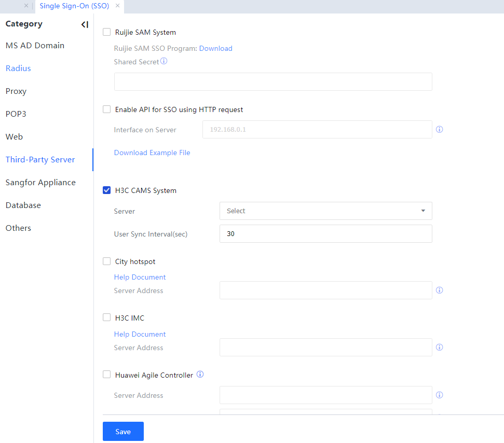The height and width of the screenshot is (443, 504).
Task: Click info icon for Huawei Server Address field
Action: 439,395
